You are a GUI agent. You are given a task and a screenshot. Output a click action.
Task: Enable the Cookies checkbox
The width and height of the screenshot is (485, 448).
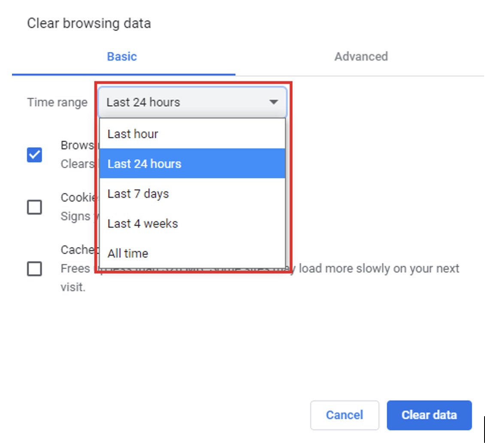(34, 207)
